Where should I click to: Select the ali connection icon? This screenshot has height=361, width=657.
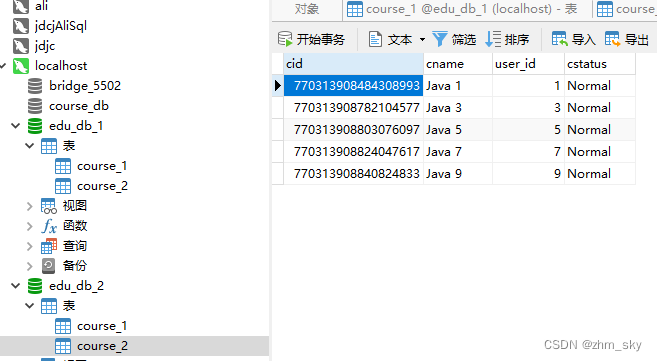21,6
